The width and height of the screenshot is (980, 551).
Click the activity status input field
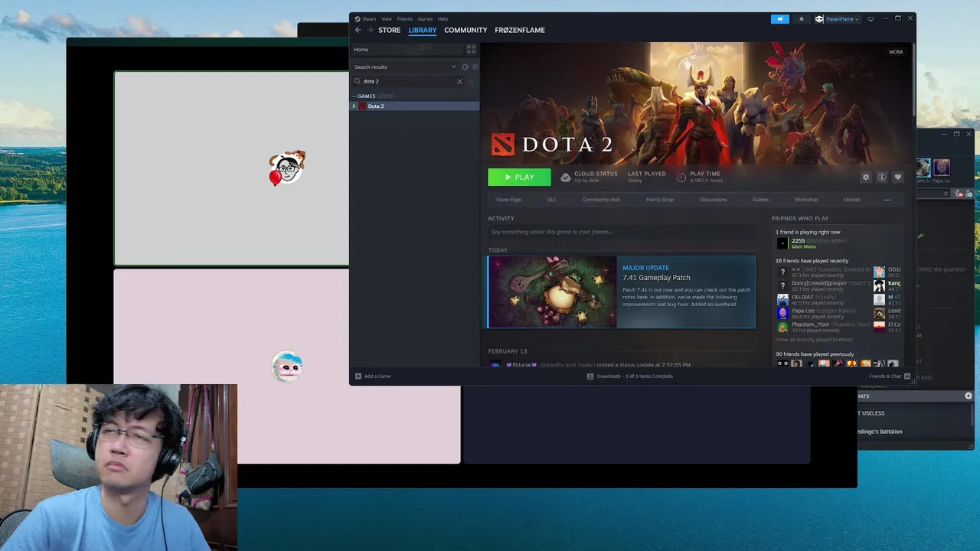622,232
